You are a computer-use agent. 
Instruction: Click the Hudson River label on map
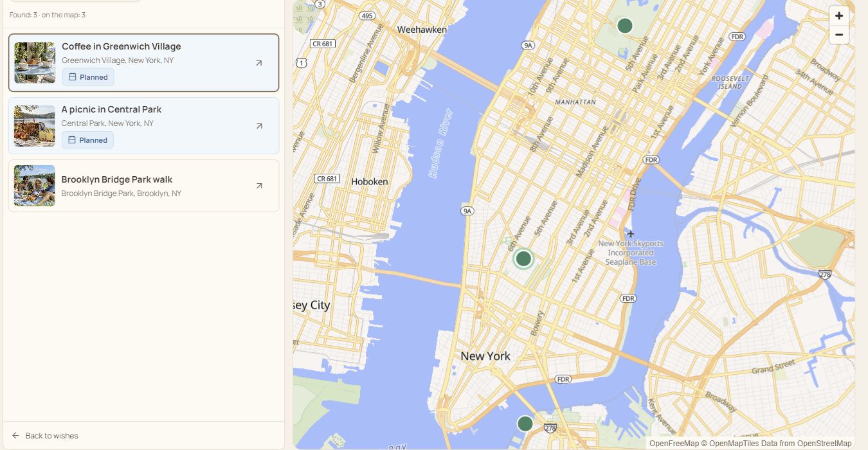click(x=441, y=144)
